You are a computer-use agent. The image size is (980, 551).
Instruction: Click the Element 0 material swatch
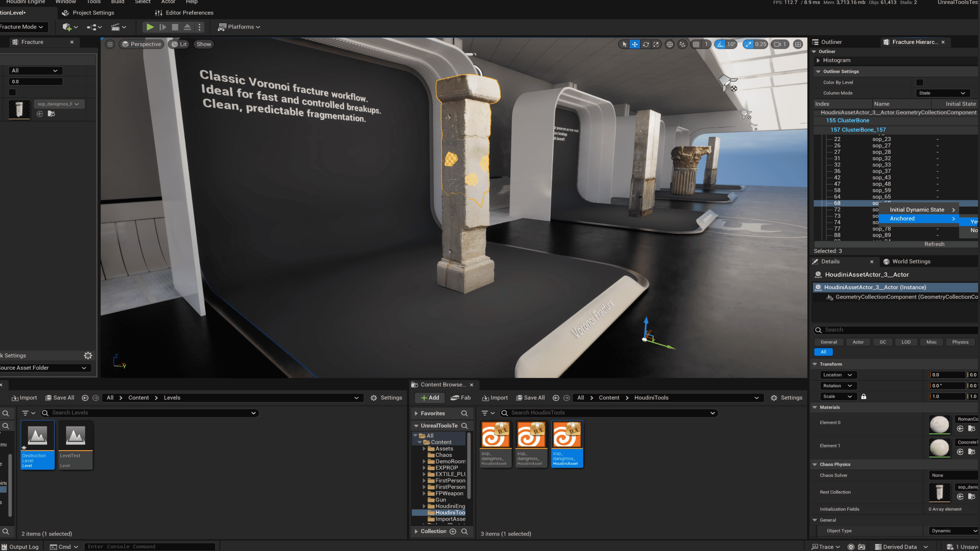pos(939,424)
